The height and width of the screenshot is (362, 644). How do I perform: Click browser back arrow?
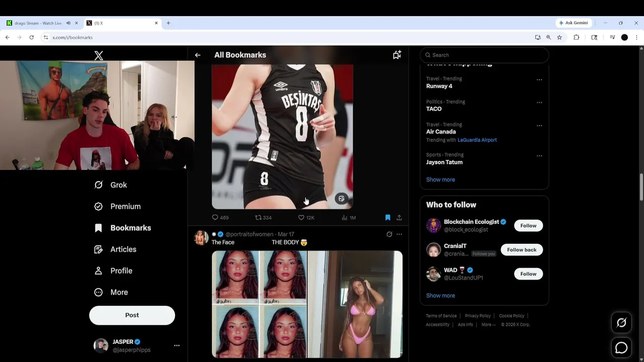point(7,37)
